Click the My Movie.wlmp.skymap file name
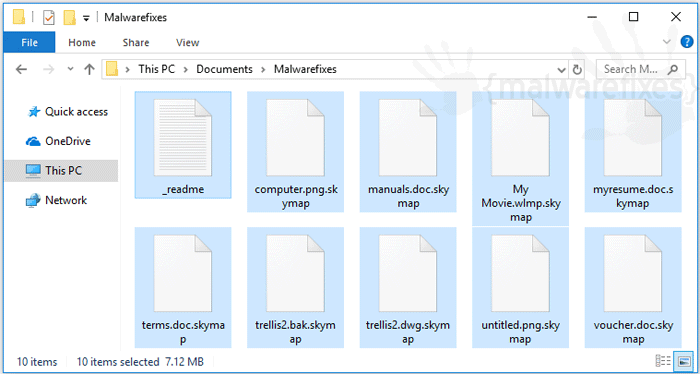 (521, 204)
